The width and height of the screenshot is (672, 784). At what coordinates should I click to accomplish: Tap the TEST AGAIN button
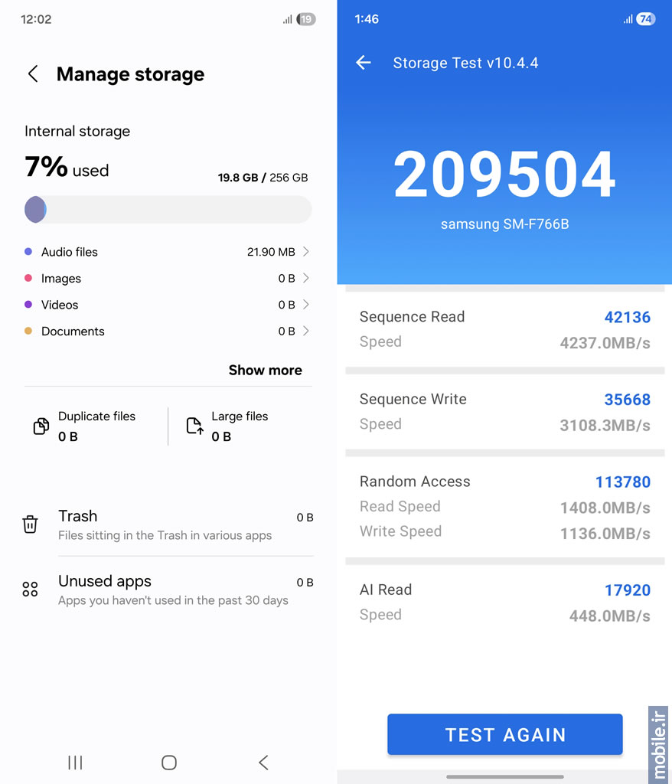[x=505, y=734]
